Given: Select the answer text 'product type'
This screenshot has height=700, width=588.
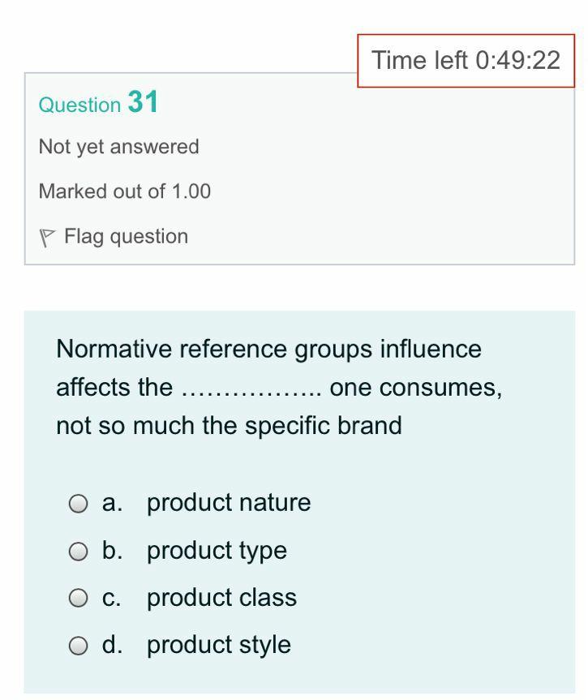Looking at the screenshot, I should tap(216, 551).
